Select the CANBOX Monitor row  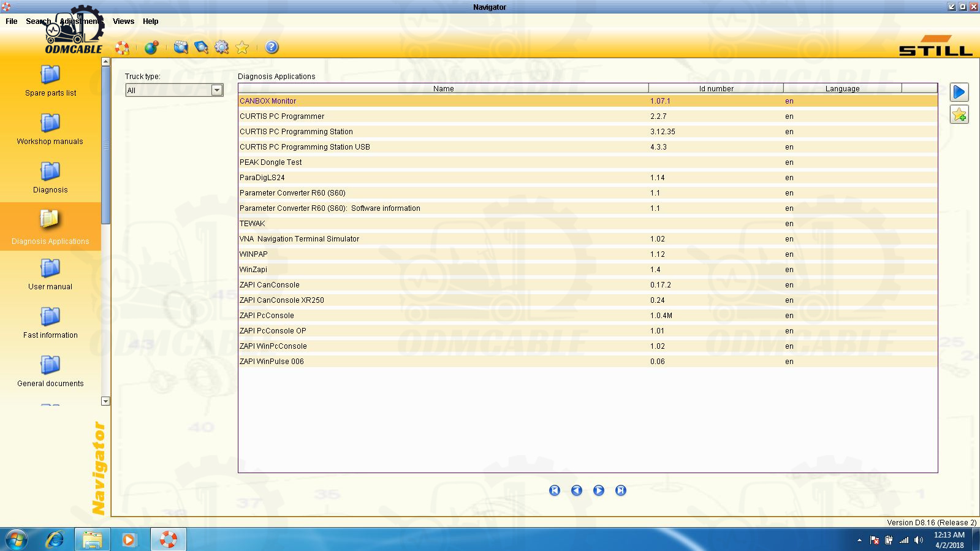pos(588,101)
